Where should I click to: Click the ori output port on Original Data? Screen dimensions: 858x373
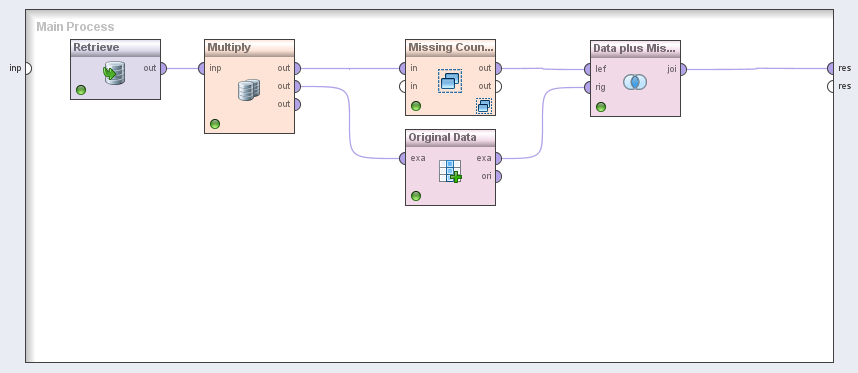pos(498,176)
